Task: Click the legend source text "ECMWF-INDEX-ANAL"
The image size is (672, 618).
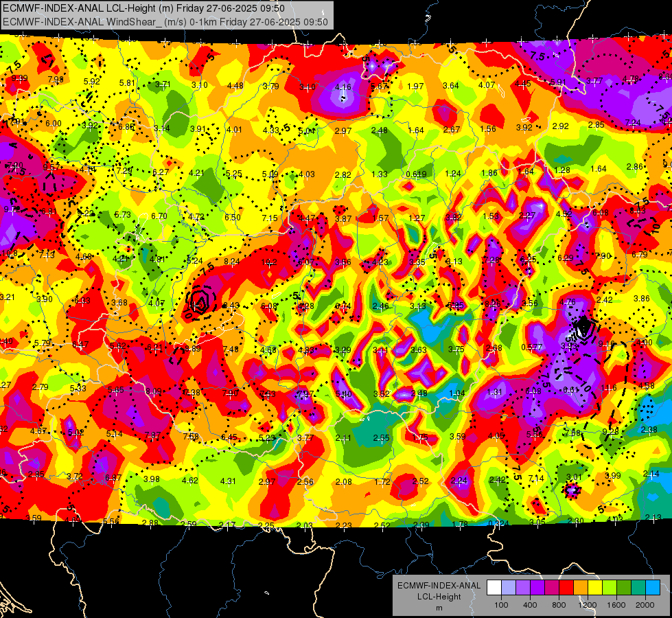Action: tap(439, 586)
